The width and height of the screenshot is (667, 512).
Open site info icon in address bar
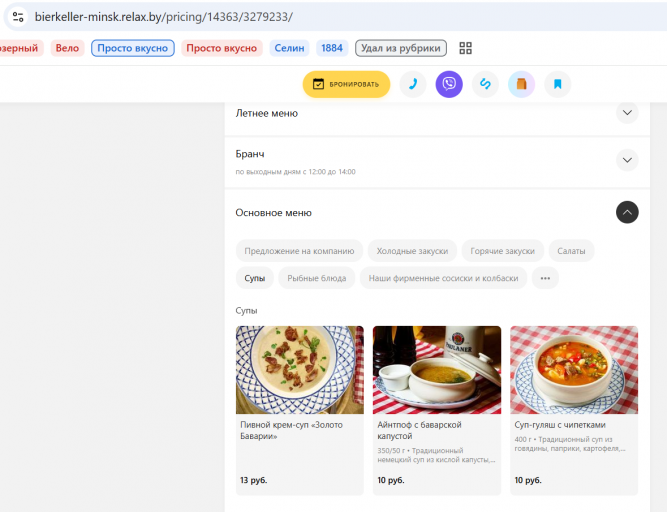(x=18, y=17)
